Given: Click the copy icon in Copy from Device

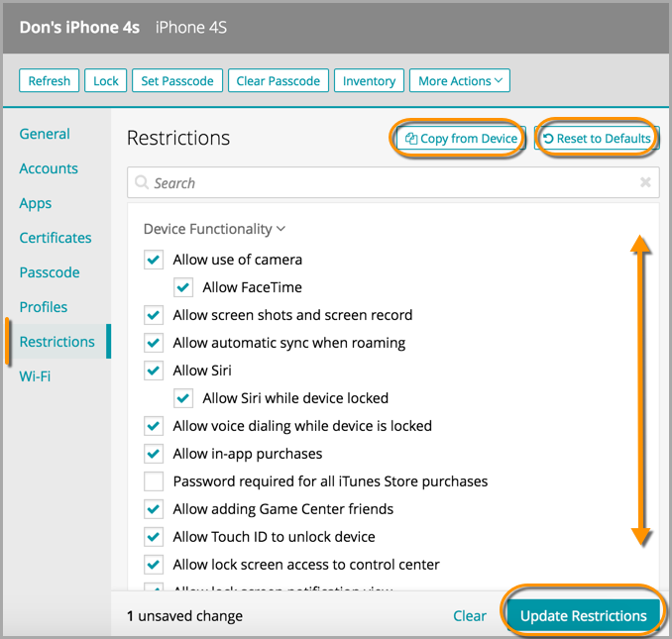Looking at the screenshot, I should pyautogui.click(x=410, y=139).
